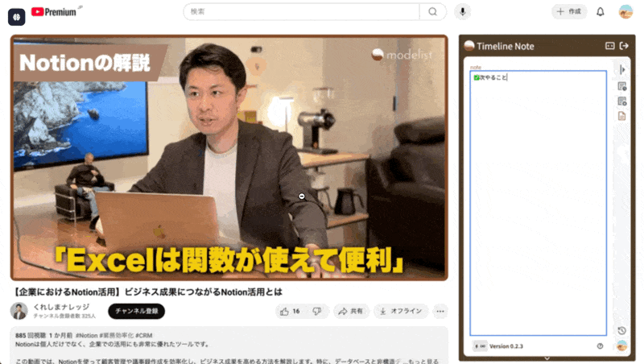
Task: Click the Timeline Note logout arrow icon
Action: [623, 46]
